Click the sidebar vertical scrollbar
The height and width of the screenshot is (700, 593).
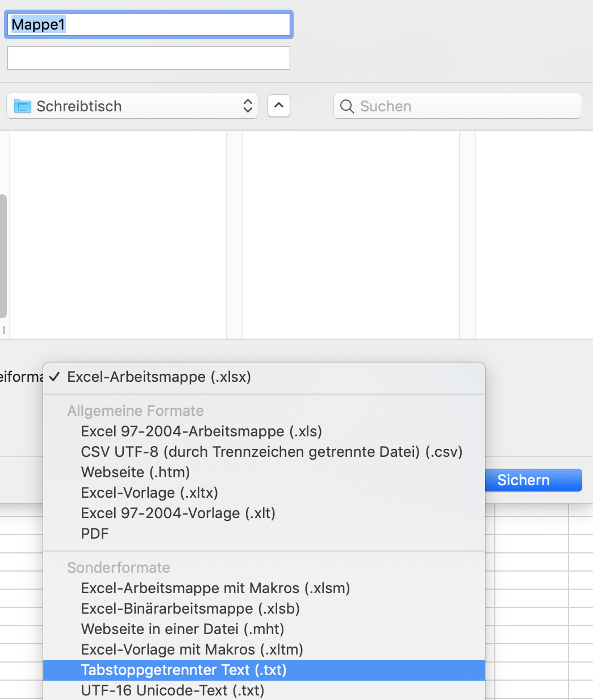pyautogui.click(x=3, y=256)
